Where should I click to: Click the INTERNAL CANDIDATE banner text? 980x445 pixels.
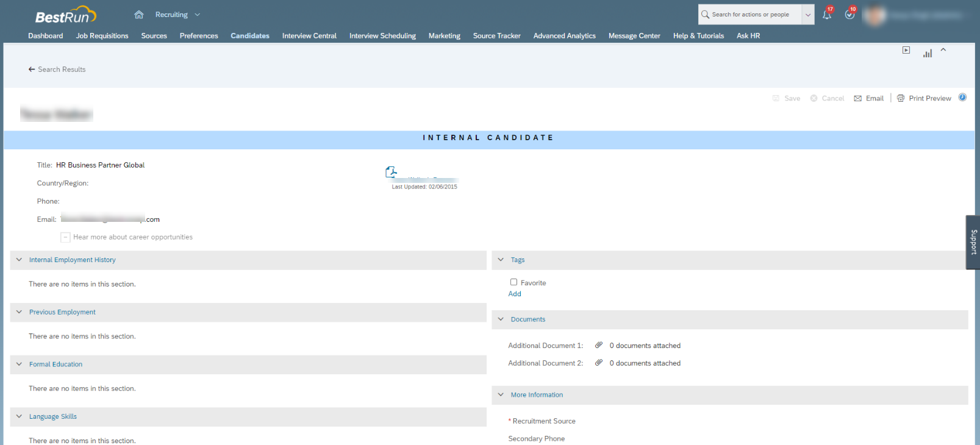coord(488,138)
